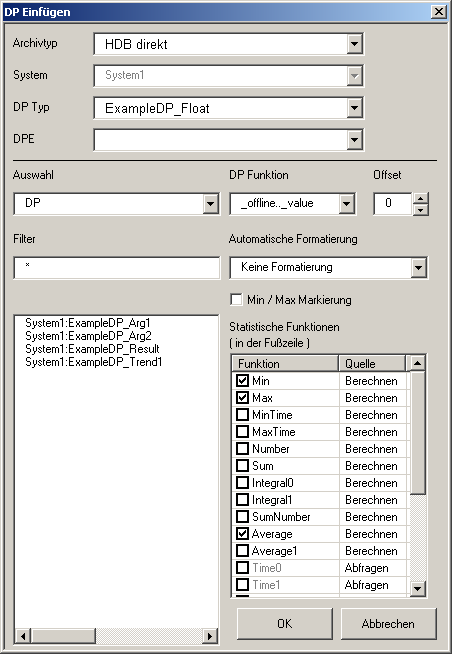The height and width of the screenshot is (654, 452).
Task: Check the MinTime statistic function
Action: pyautogui.click(x=242, y=415)
